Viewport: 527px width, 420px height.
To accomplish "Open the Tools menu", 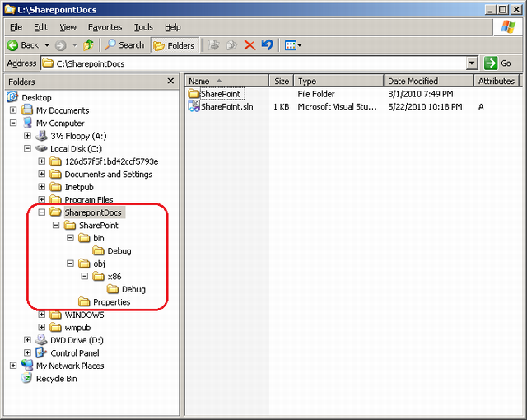I will (x=143, y=27).
